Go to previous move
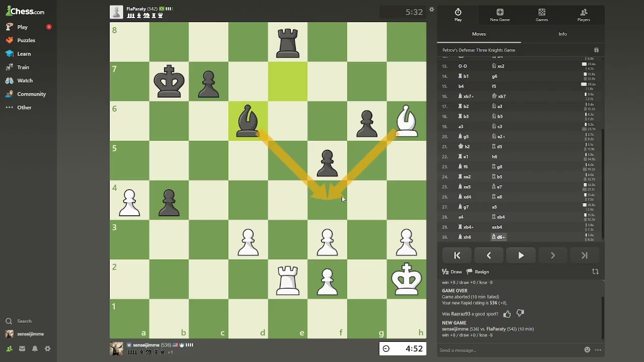Image resolution: width=644 pixels, height=362 pixels. point(489,255)
